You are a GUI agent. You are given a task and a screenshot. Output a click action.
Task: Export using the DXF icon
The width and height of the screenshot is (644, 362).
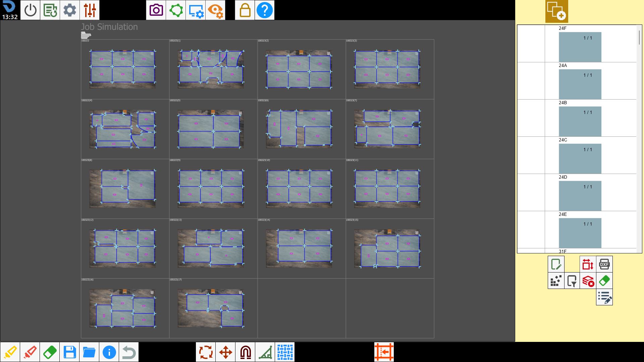coord(604,264)
